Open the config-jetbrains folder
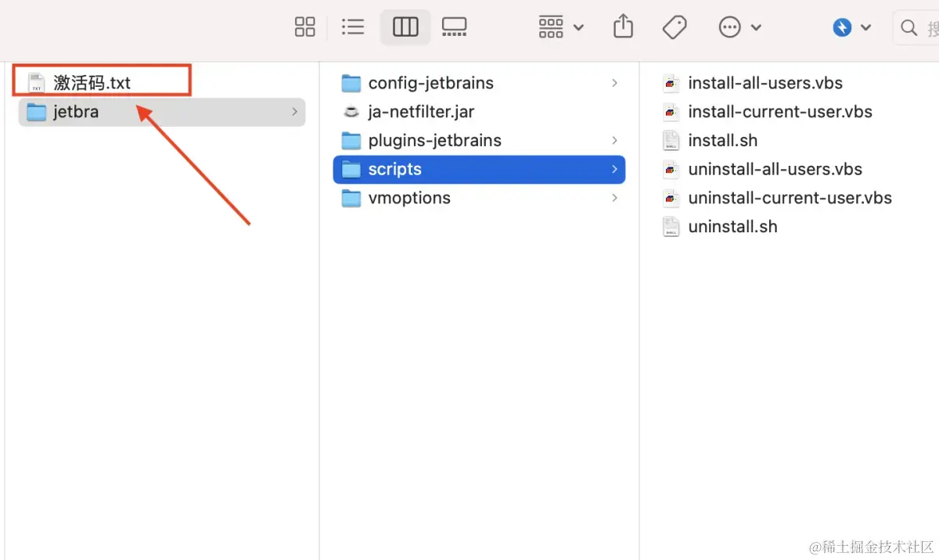This screenshot has width=939, height=560. pos(431,83)
